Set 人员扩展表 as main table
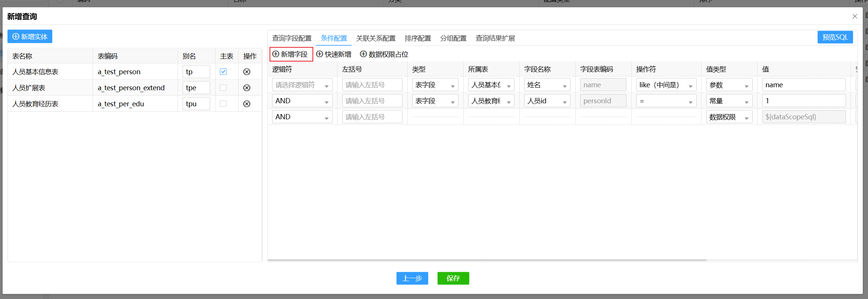Viewport: 868px width, 299px height. [223, 88]
